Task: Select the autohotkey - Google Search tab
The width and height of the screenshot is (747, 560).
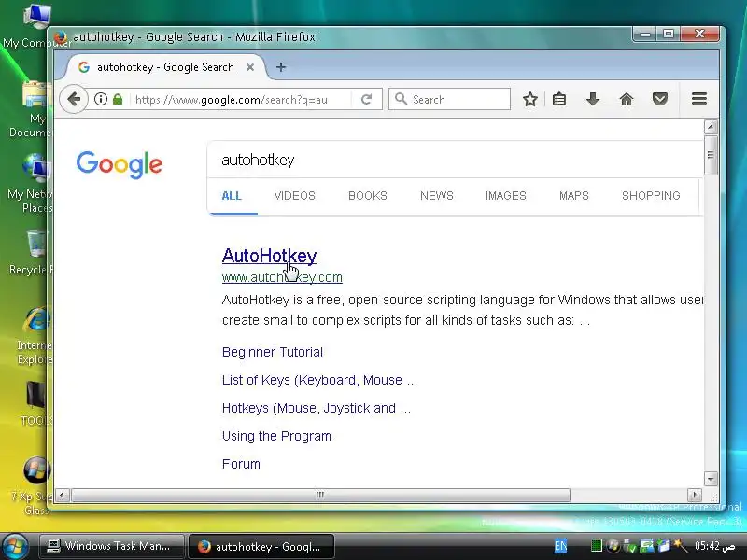Action: point(165,67)
